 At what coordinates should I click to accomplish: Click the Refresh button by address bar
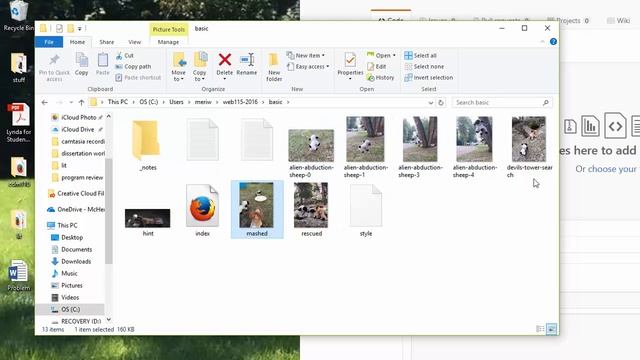coord(441,102)
